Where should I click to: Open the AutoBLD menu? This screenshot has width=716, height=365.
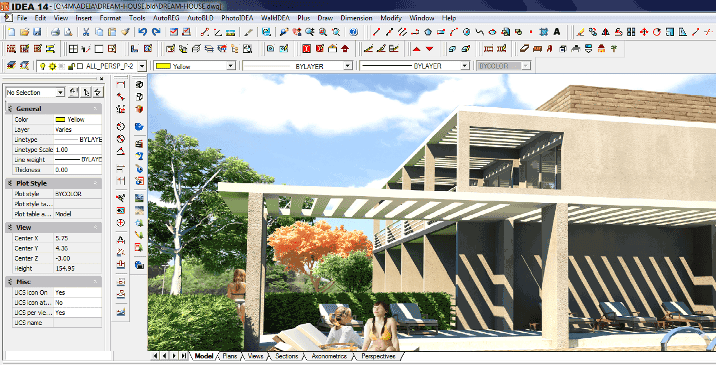[x=200, y=18]
